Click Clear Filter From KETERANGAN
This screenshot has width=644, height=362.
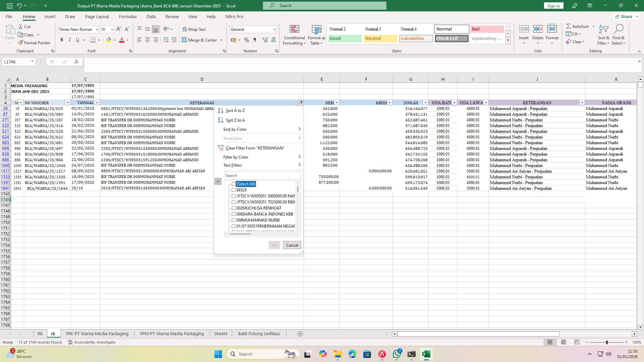click(255, 147)
